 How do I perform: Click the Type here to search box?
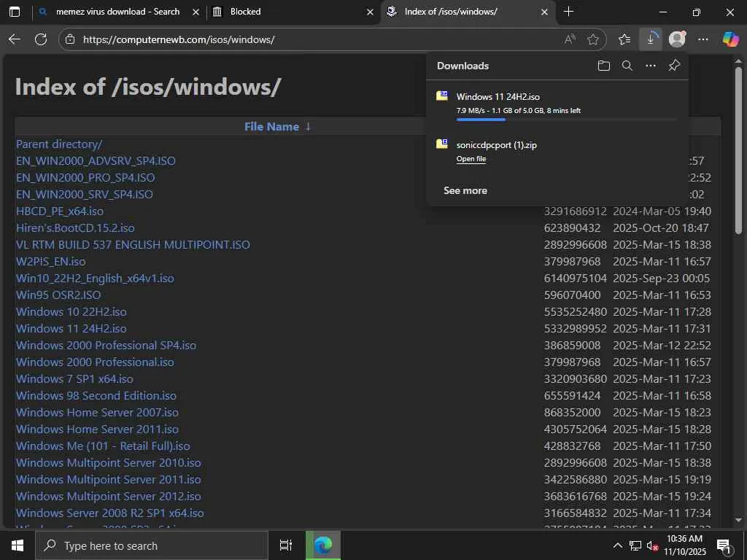point(152,545)
